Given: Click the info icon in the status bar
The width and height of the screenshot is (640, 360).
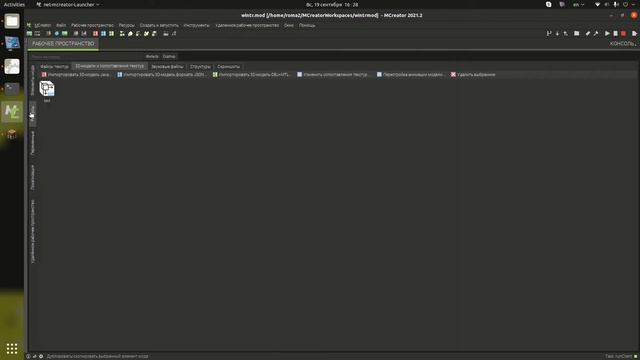Looking at the screenshot, I should [28, 356].
